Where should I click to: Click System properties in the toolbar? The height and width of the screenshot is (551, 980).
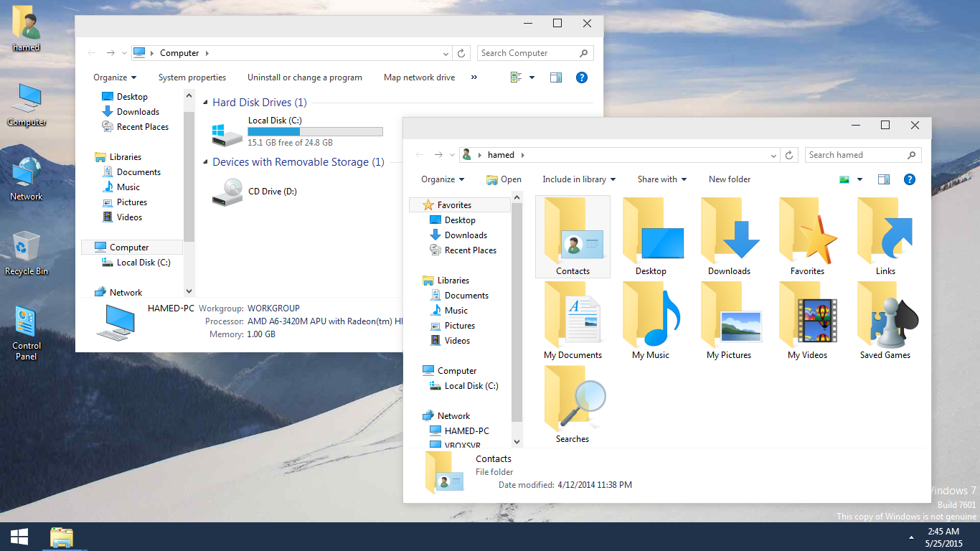tap(192, 77)
